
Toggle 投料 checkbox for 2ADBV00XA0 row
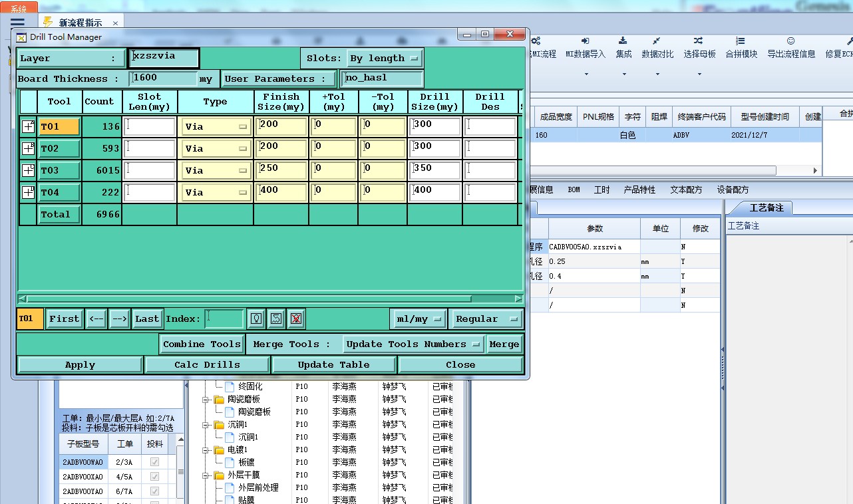154,476
